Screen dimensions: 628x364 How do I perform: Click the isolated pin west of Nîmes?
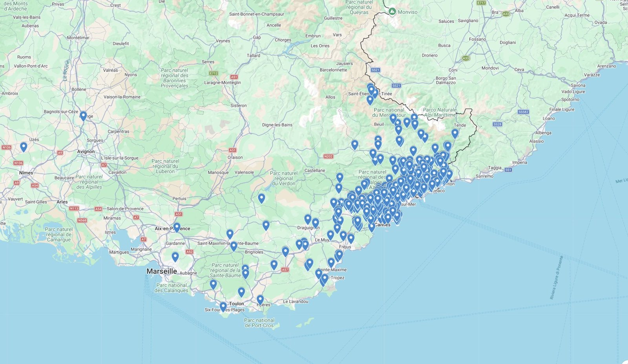point(24,146)
